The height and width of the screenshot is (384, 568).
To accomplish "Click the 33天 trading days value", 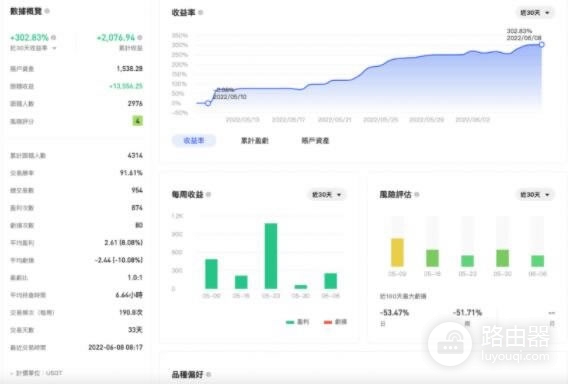I will [x=135, y=330].
